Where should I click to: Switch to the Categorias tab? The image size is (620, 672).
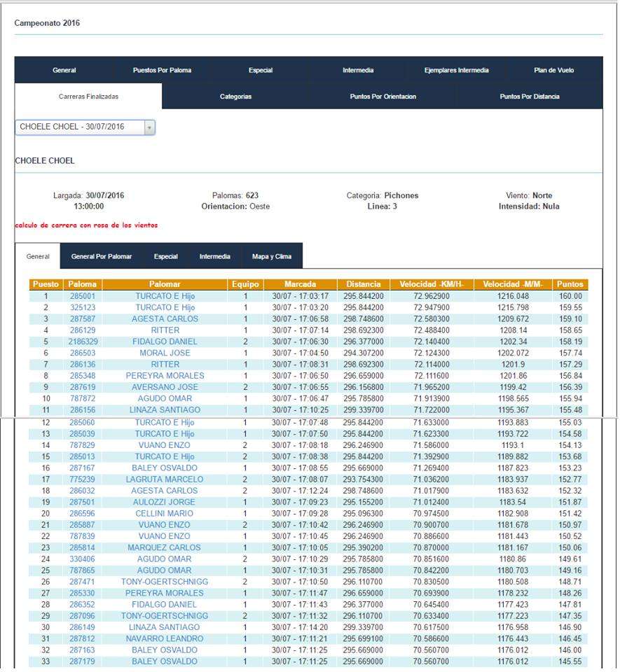(x=235, y=97)
